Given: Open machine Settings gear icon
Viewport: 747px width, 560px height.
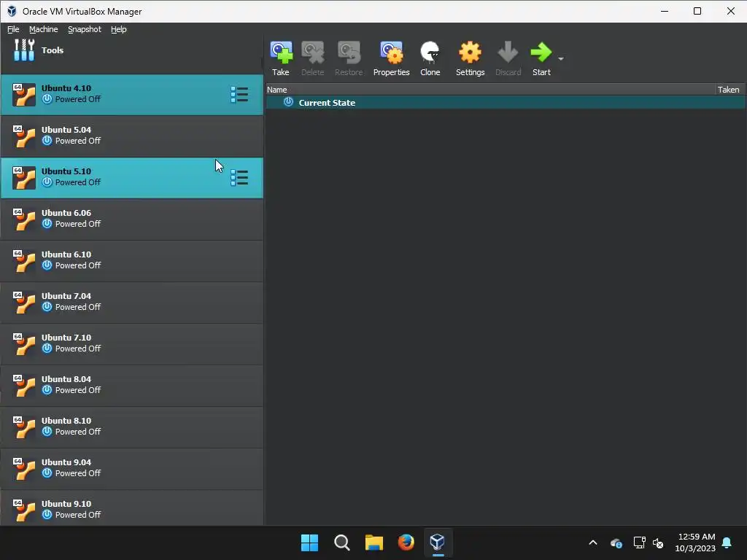Looking at the screenshot, I should tap(470, 52).
